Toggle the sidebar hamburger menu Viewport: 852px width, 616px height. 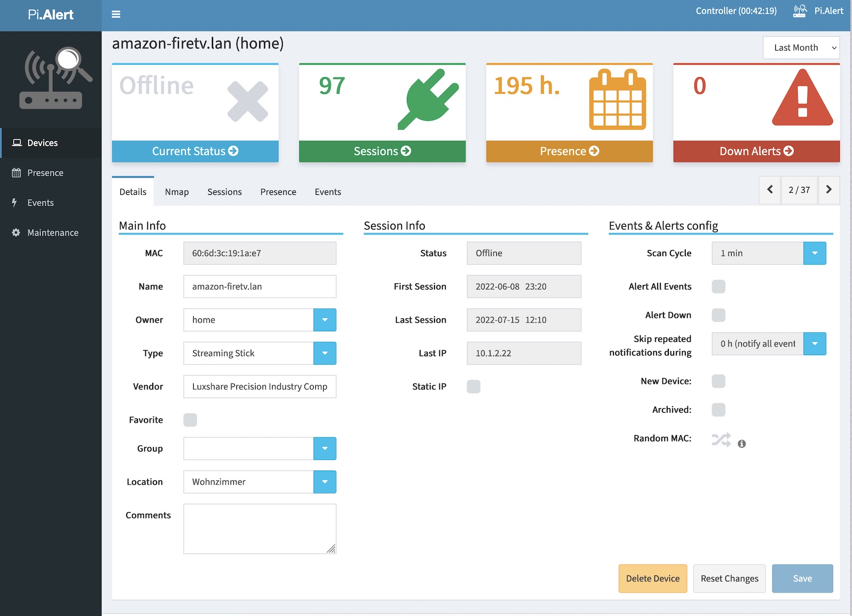click(x=116, y=14)
